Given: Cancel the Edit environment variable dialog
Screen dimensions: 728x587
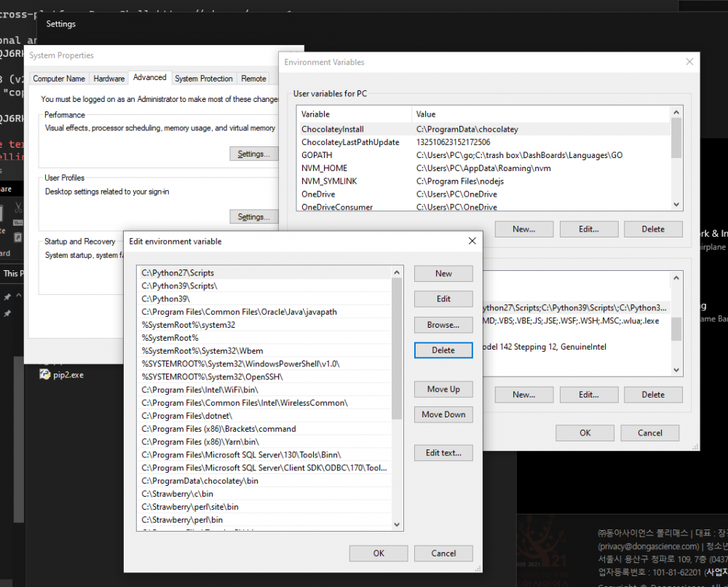Looking at the screenshot, I should point(443,553).
